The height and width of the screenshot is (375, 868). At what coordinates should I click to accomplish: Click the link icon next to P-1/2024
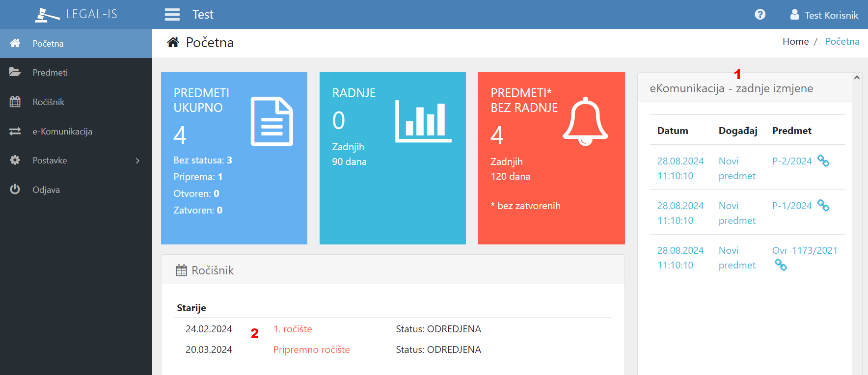tap(823, 205)
